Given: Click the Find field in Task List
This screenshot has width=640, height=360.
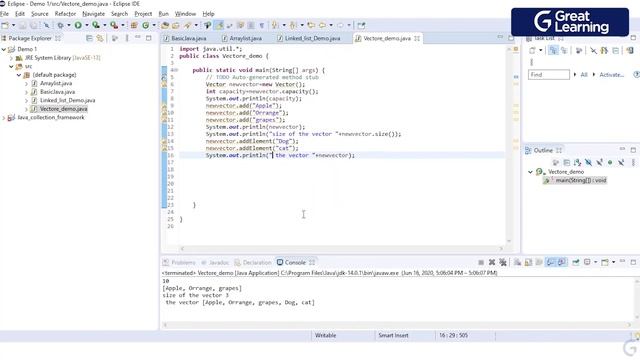Looking at the screenshot, I should click(x=549, y=75).
